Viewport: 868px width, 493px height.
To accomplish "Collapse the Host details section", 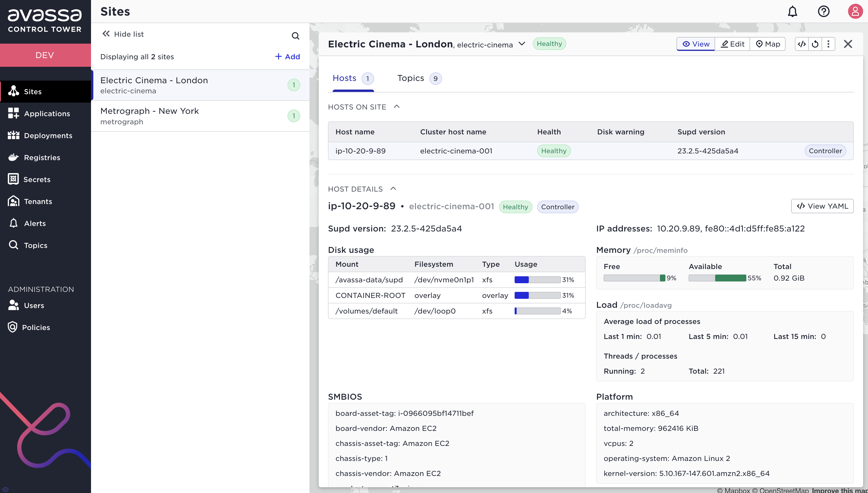I will 393,189.
